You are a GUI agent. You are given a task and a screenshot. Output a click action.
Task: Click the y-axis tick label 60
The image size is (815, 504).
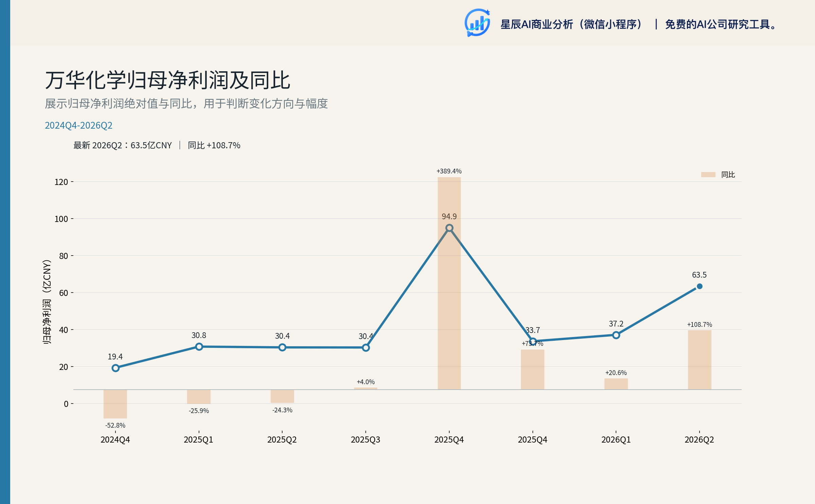click(x=64, y=293)
